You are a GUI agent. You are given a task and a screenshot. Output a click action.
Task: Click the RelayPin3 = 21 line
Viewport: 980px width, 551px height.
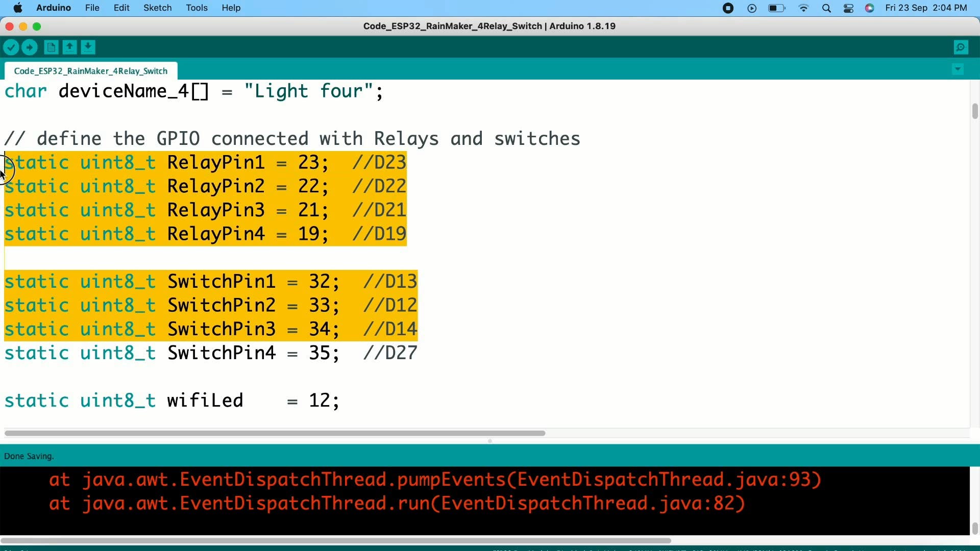(205, 210)
